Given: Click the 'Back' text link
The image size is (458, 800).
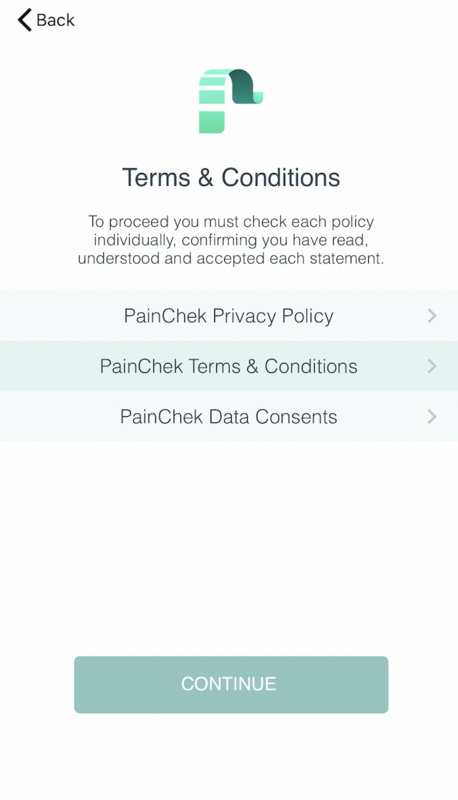Looking at the screenshot, I should (x=55, y=20).
